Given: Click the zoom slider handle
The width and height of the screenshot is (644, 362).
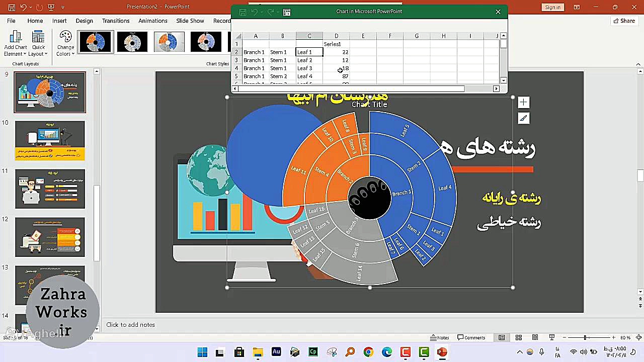Looking at the screenshot, I should click(585, 338).
